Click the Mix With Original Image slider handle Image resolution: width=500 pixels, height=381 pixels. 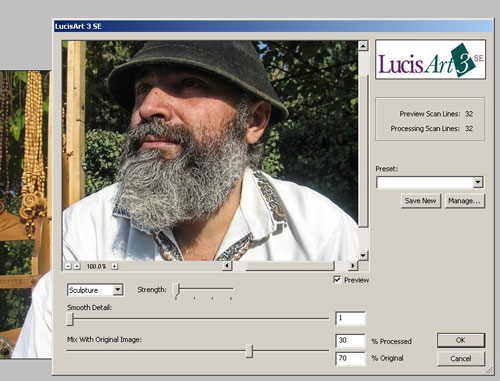[249, 351]
